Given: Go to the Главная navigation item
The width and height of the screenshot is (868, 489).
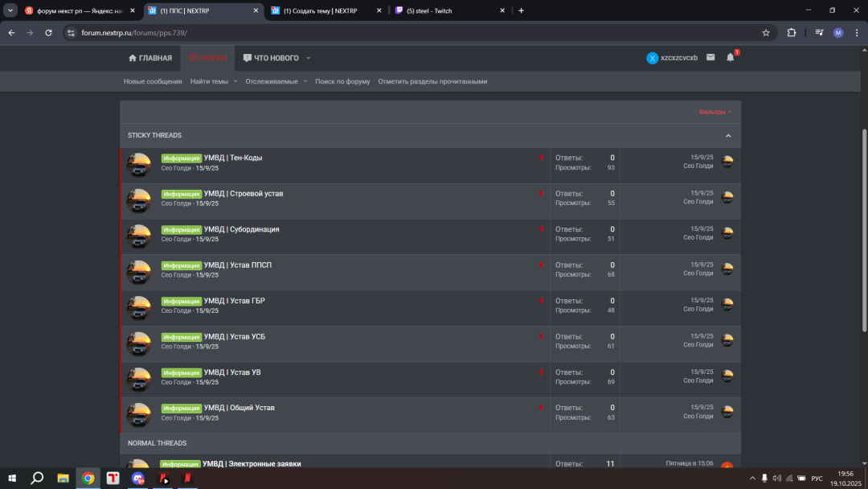Looking at the screenshot, I should (149, 58).
